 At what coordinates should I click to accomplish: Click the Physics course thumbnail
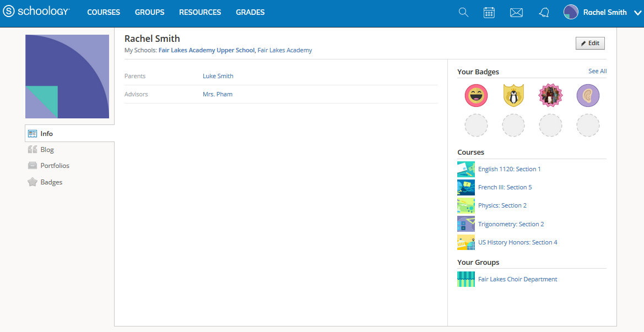tap(466, 205)
